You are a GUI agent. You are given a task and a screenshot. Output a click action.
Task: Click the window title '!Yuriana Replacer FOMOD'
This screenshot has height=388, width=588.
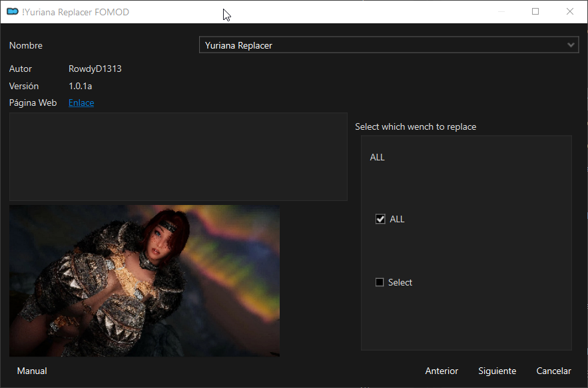click(x=75, y=12)
